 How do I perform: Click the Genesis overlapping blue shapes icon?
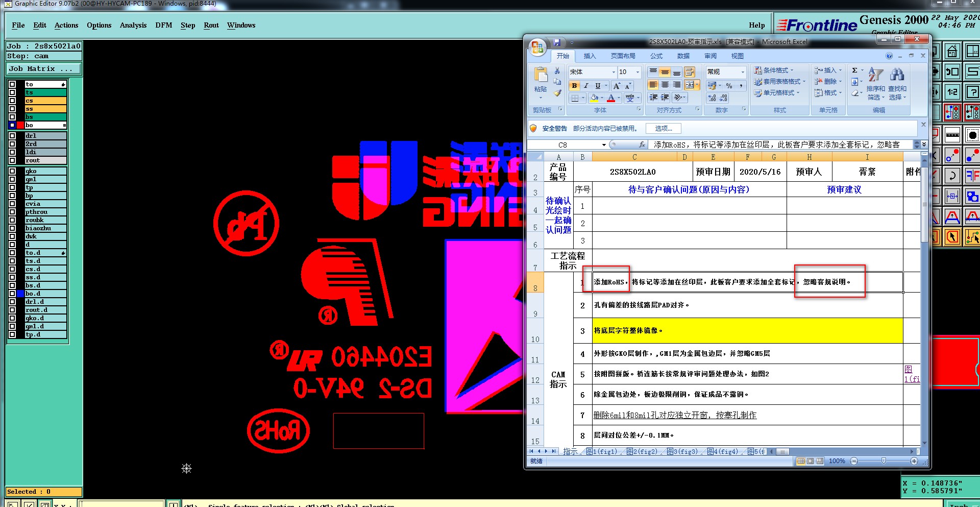click(972, 196)
